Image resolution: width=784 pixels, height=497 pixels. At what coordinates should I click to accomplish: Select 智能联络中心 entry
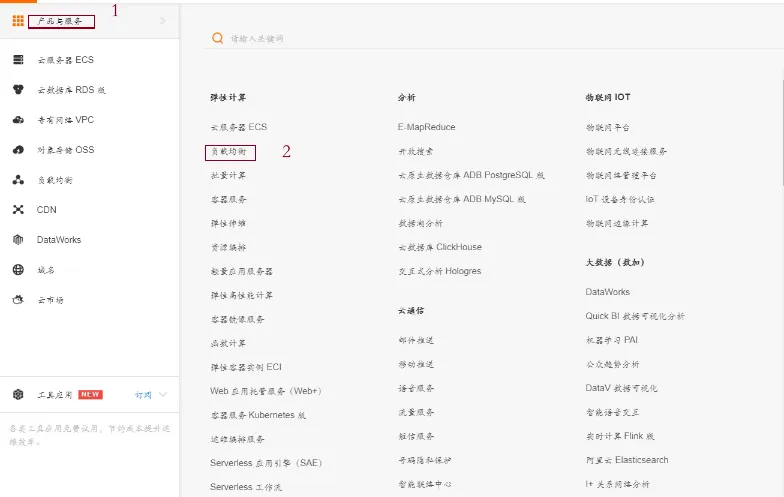(424, 484)
